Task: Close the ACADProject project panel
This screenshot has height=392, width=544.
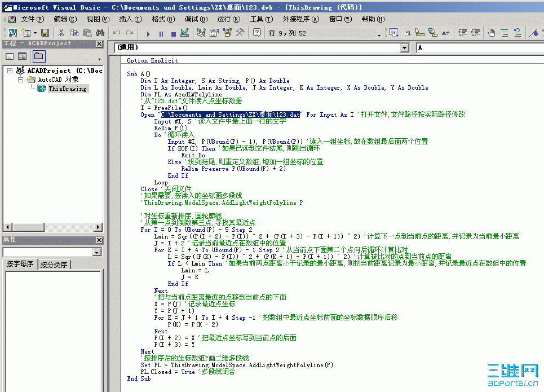Action: tap(99, 44)
